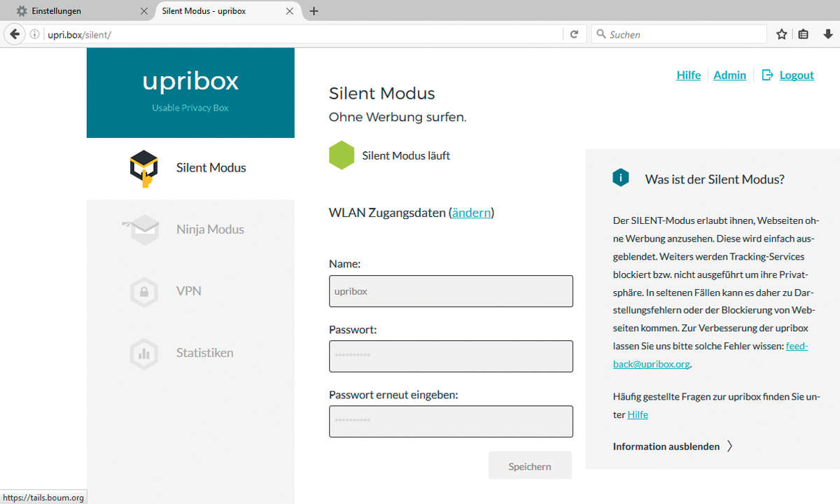Open the Admin link

[x=729, y=75]
